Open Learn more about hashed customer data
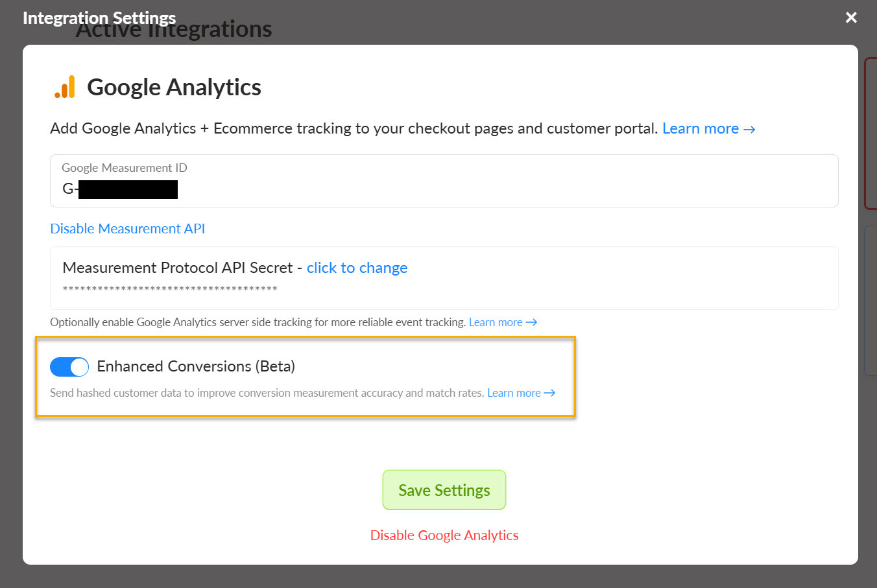 (514, 393)
